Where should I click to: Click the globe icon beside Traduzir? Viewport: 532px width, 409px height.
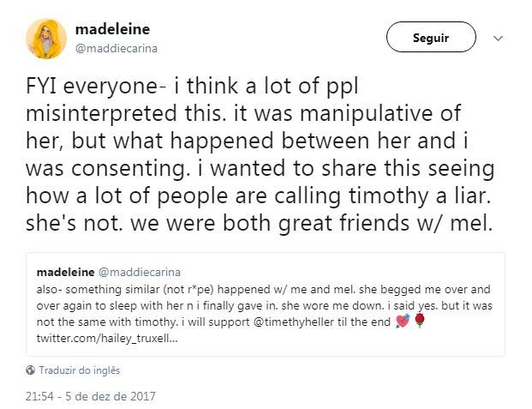pyautogui.click(x=30, y=370)
